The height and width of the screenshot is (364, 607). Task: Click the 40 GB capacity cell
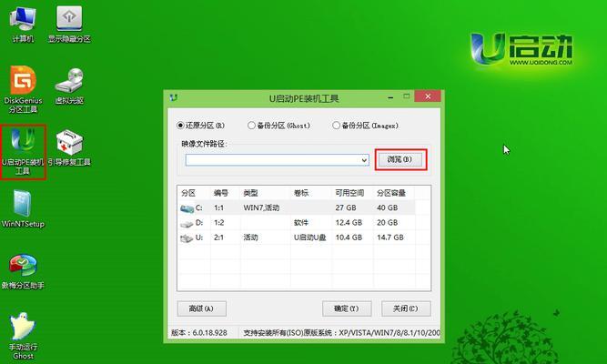coord(387,208)
